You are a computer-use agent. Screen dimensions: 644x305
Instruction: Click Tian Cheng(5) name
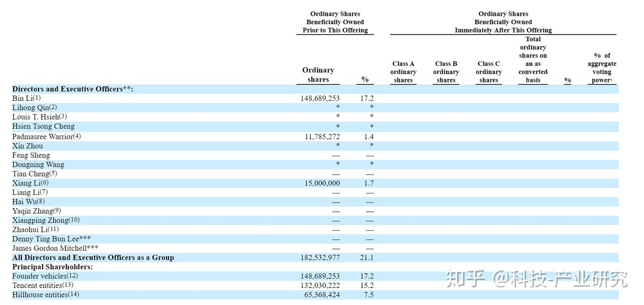pyautogui.click(x=34, y=174)
